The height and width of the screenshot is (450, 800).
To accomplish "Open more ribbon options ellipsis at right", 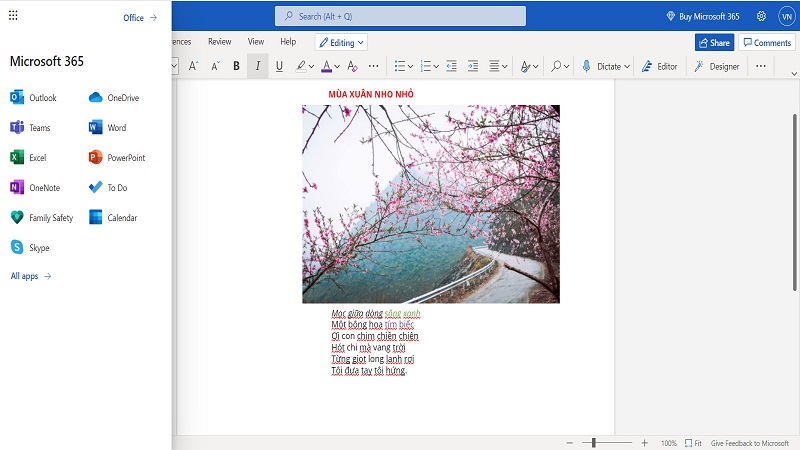I will click(761, 66).
